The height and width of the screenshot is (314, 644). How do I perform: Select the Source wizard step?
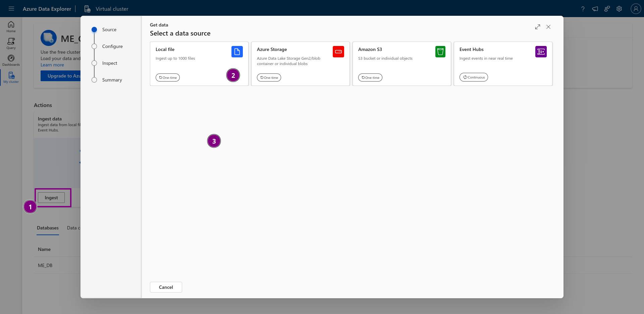point(104,30)
